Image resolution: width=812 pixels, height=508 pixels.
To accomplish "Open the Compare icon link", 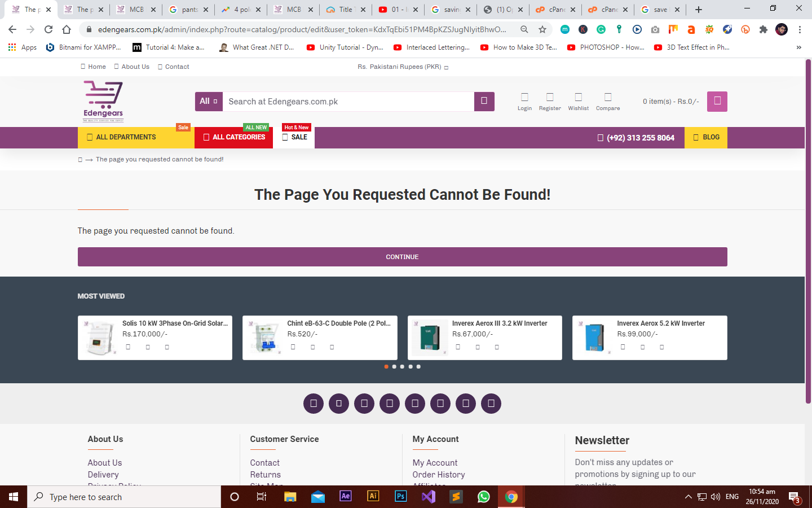I will point(608,102).
